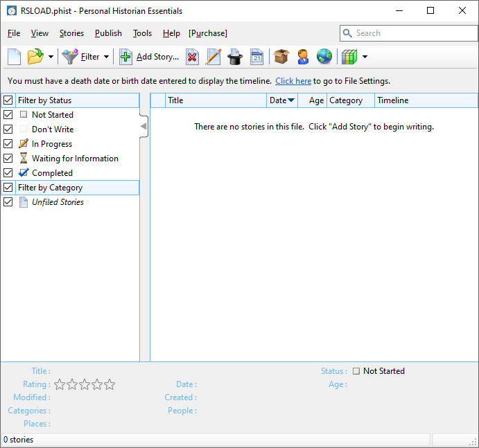The width and height of the screenshot is (479, 448).
Task: Toggle the Not Started status box in details
Action: point(356,371)
